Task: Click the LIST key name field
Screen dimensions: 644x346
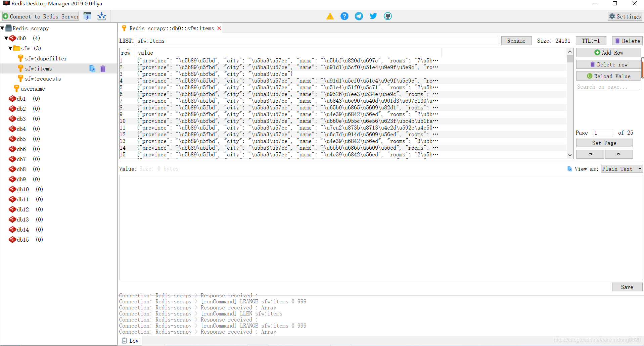Action: [317, 41]
